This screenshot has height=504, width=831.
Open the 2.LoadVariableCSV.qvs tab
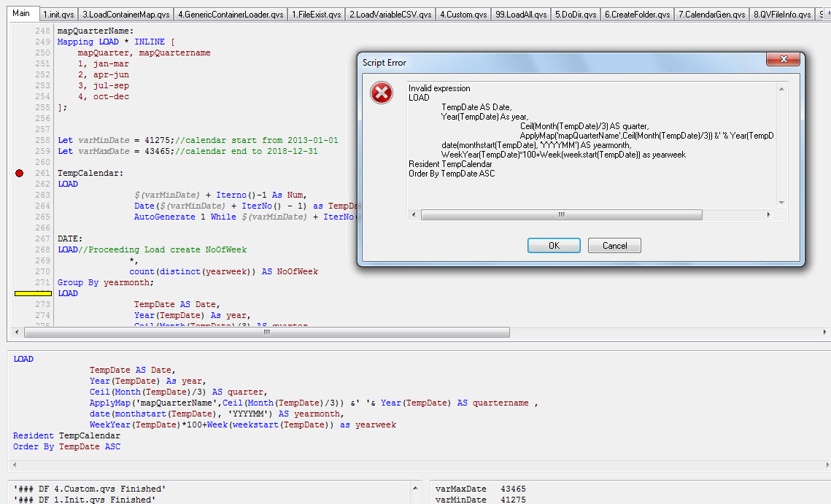pyautogui.click(x=390, y=15)
